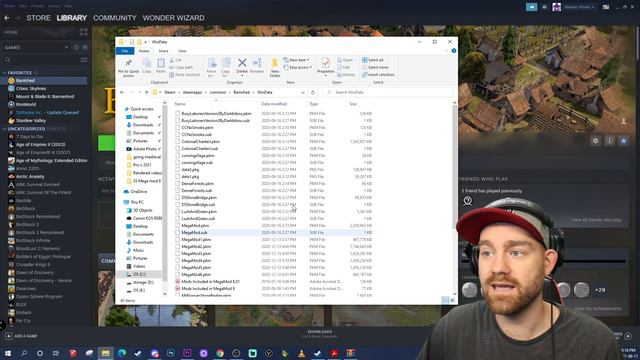Collapse the Uncategorized category in Steam
This screenshot has height=360, width=640.
tap(4, 129)
